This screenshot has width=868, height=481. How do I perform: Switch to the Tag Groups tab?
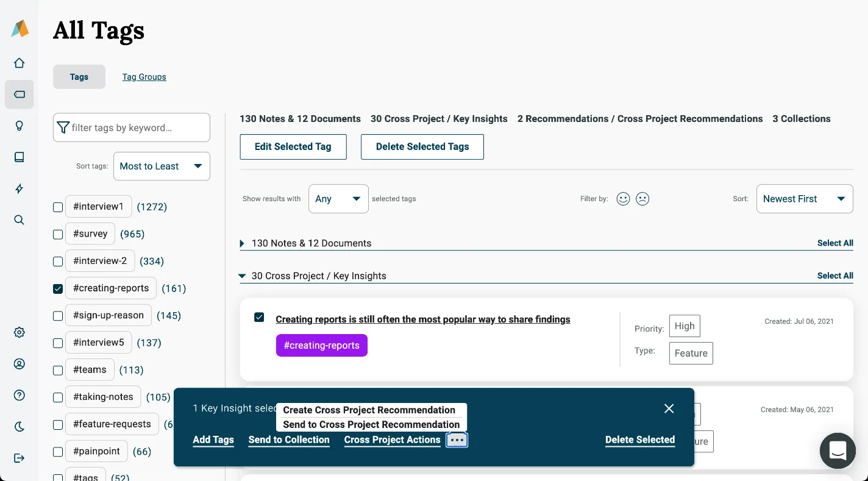click(144, 77)
